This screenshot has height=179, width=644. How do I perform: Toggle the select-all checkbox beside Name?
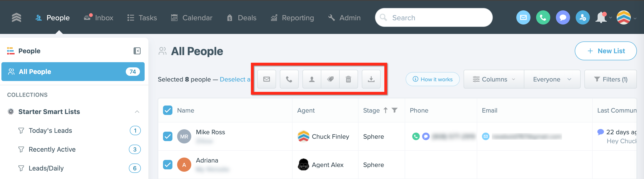[167, 110]
